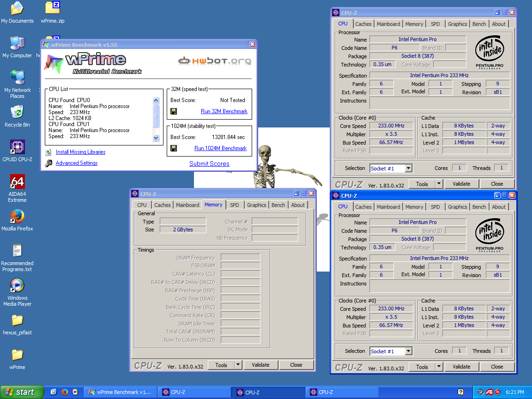
Task: Click ATI tray icon
Action: click(489, 392)
